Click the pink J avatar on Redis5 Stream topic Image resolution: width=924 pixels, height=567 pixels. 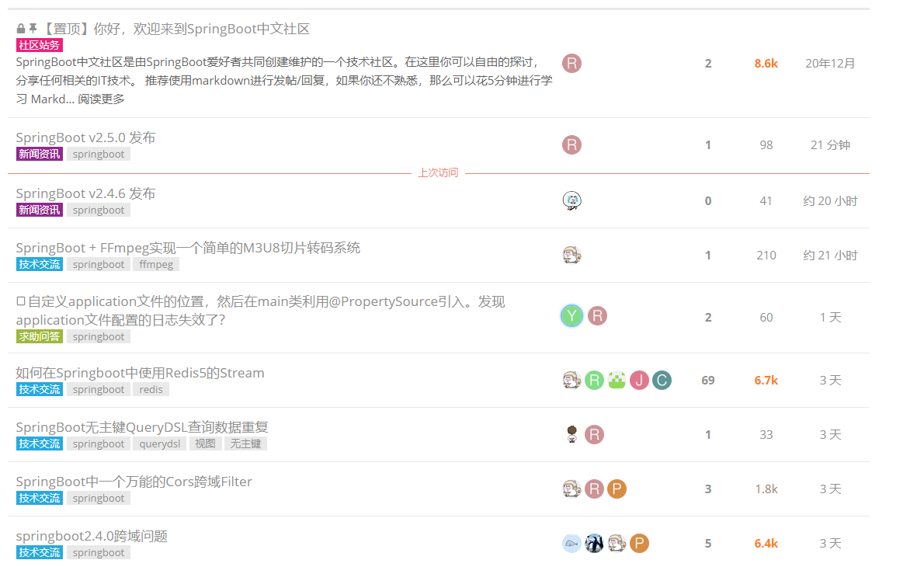(639, 380)
